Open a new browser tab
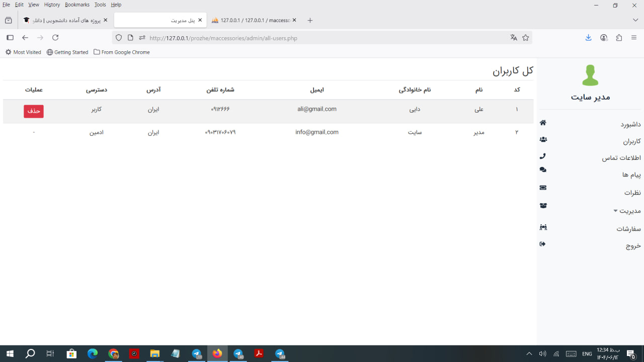This screenshot has height=362, width=644. coord(310,20)
